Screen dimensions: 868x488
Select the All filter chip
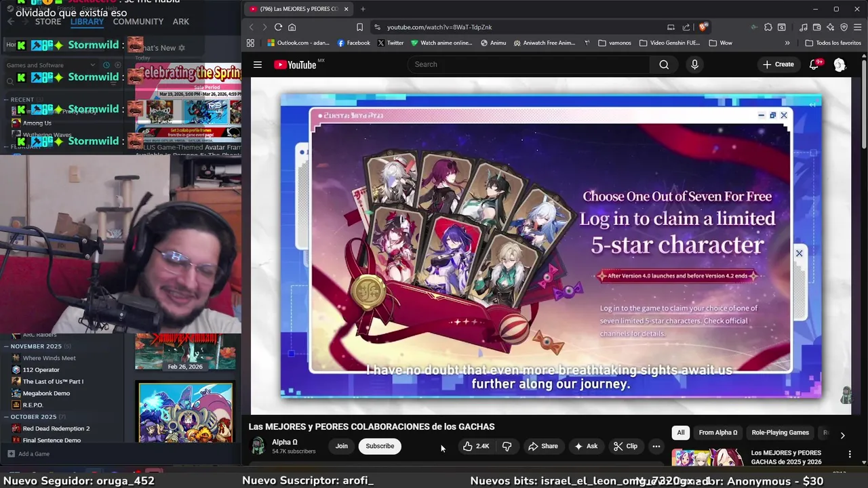(681, 432)
